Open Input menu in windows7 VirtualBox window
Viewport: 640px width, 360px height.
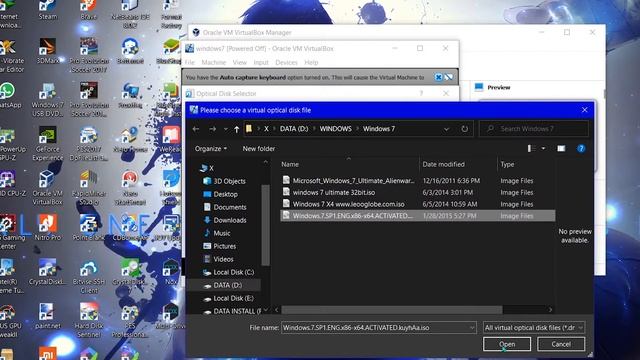[x=261, y=62]
